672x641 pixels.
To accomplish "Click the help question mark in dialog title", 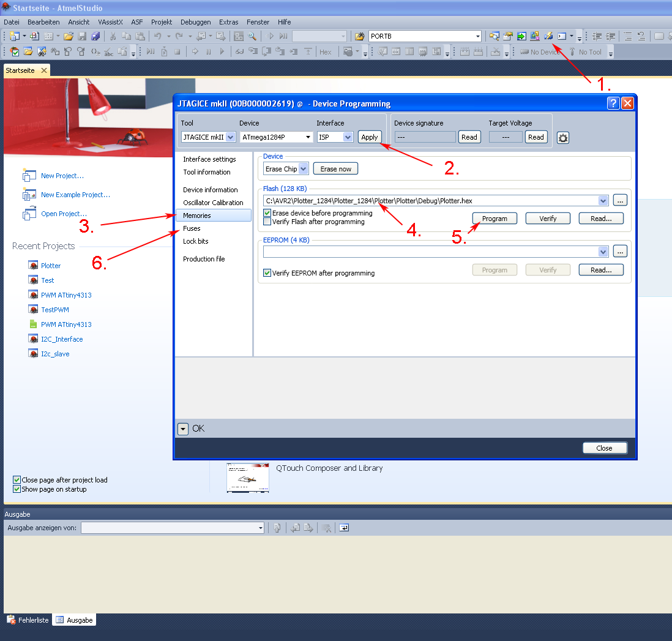I will click(x=613, y=103).
